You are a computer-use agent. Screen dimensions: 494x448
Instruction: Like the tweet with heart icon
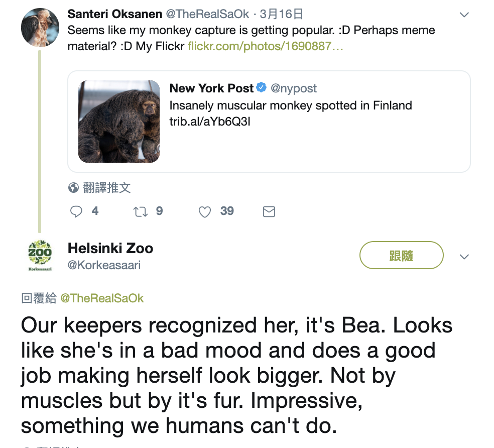coord(205,212)
